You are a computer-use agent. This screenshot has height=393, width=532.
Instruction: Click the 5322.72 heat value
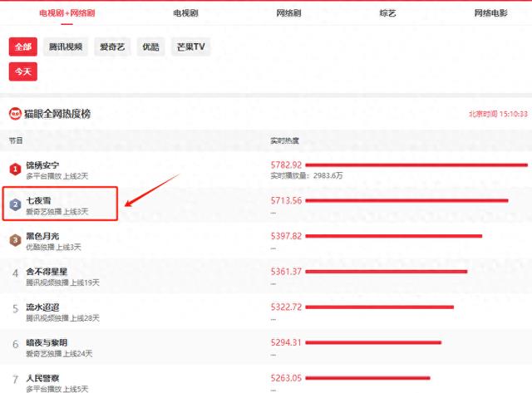pyautogui.click(x=286, y=307)
